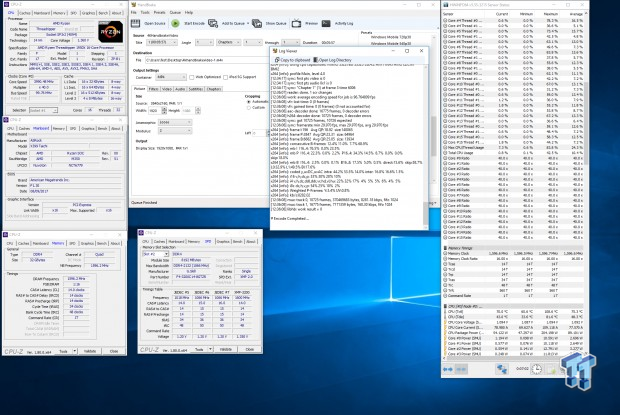
Task: Switch to the Subtitles tab
Action: coord(196,89)
